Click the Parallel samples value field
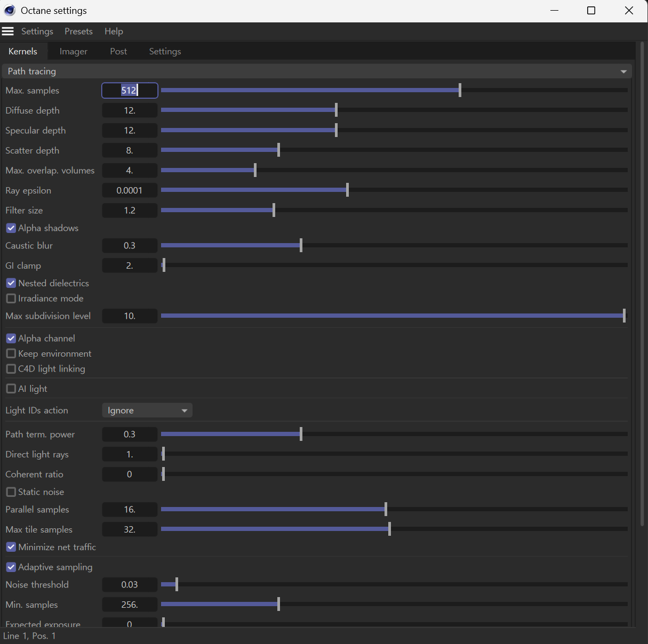The width and height of the screenshot is (648, 644). click(x=130, y=510)
